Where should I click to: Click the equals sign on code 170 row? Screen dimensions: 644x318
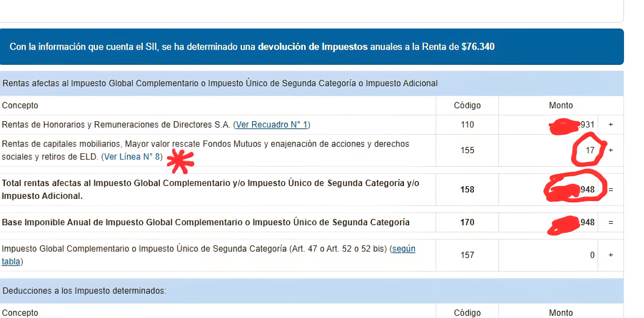(x=611, y=222)
